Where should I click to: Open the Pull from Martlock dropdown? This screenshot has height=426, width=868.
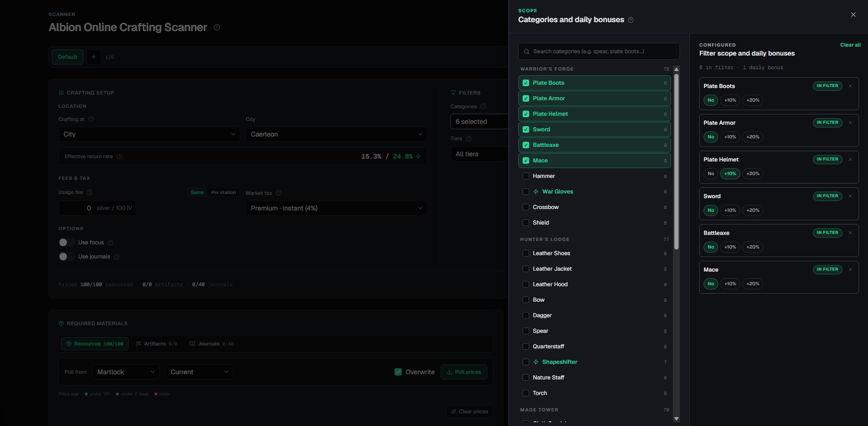[x=126, y=372]
